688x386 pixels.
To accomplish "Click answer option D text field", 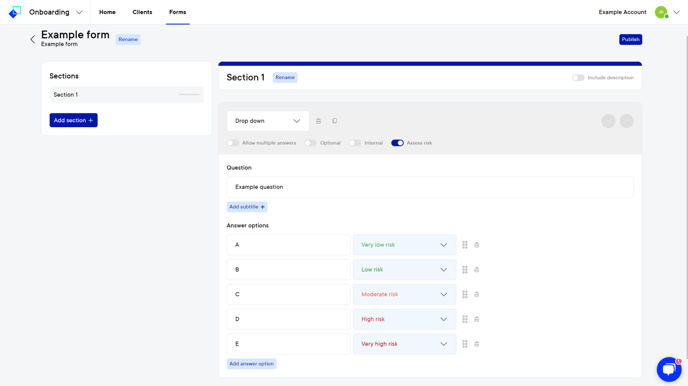I will (x=288, y=319).
